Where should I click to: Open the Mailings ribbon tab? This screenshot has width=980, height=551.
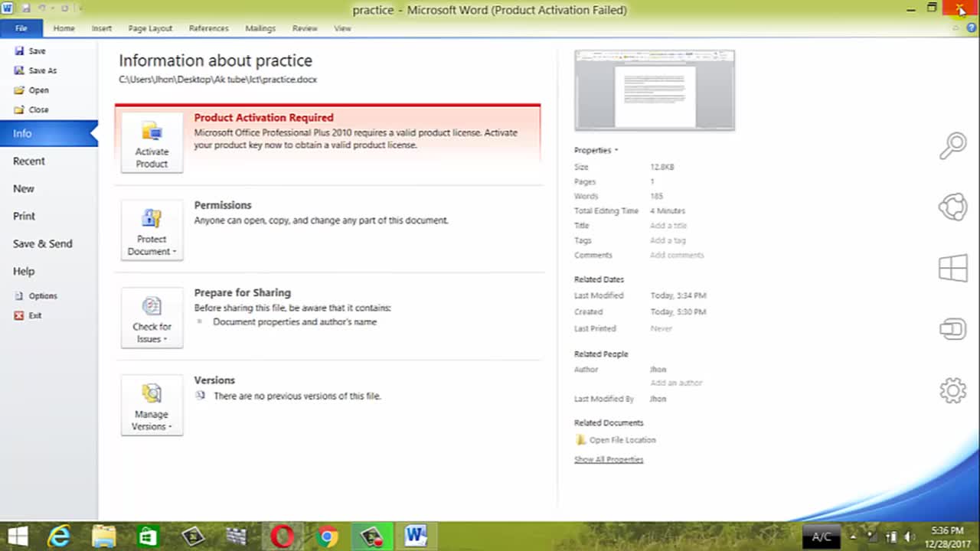tap(260, 28)
